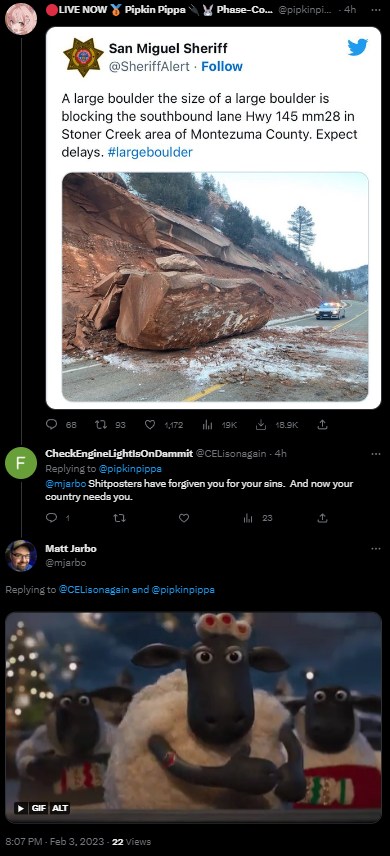Play the sheep GIF
The width and height of the screenshot is (390, 856).
click(x=21, y=808)
